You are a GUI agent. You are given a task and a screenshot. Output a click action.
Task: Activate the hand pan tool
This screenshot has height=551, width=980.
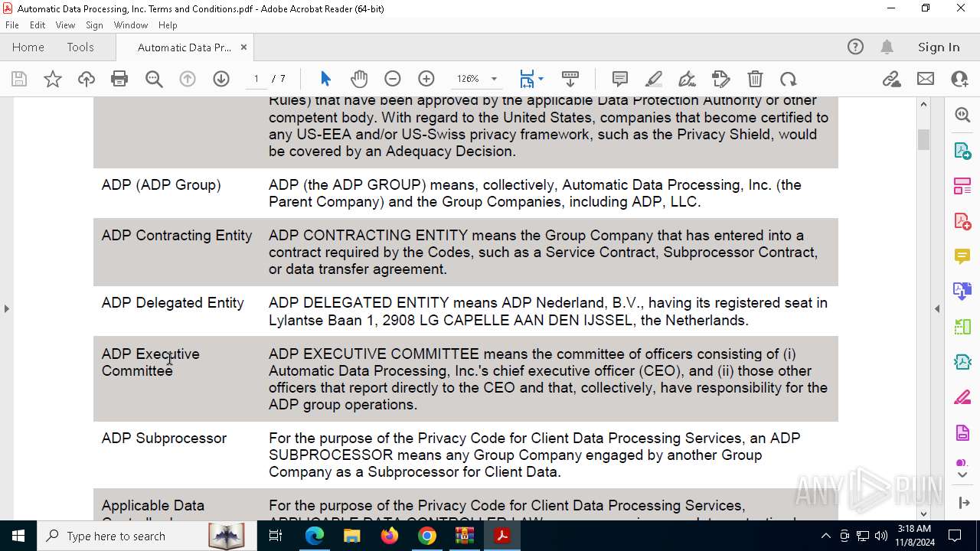(359, 79)
